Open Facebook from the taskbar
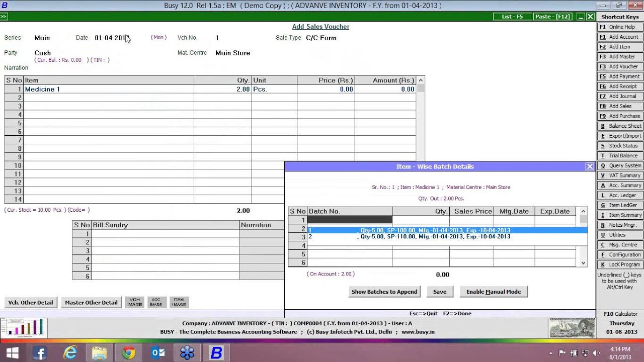 click(40, 353)
